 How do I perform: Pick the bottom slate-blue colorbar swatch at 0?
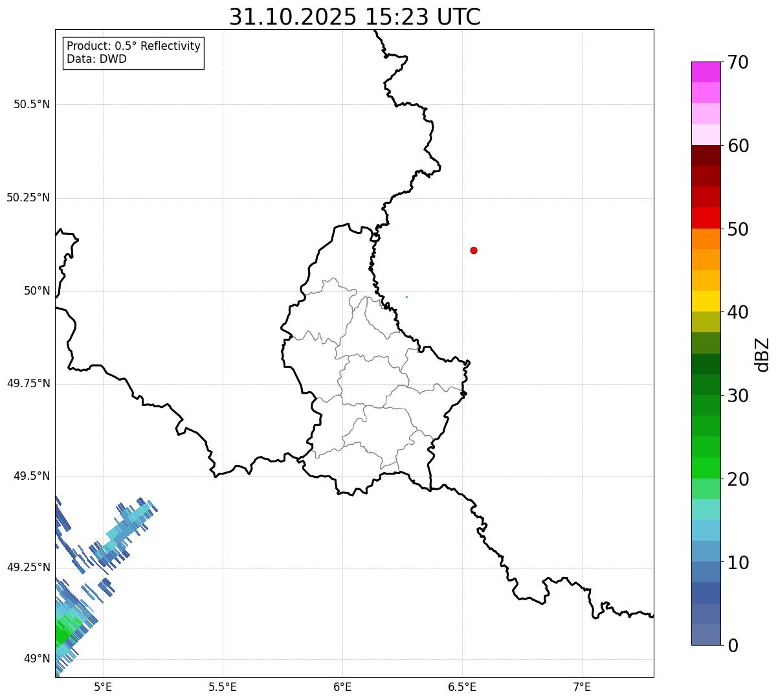pyautogui.click(x=706, y=635)
